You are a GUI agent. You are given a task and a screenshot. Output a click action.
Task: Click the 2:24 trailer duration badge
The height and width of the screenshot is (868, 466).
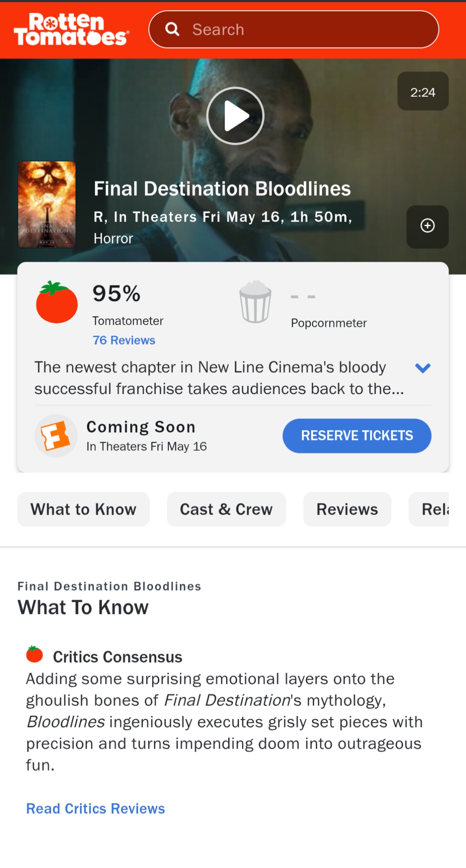point(423,92)
